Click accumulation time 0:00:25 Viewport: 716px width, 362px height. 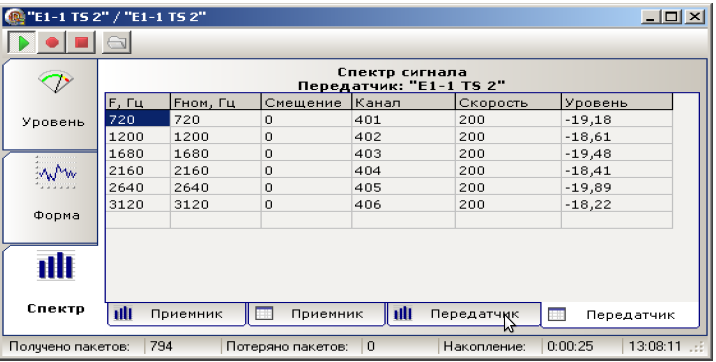tap(569, 346)
